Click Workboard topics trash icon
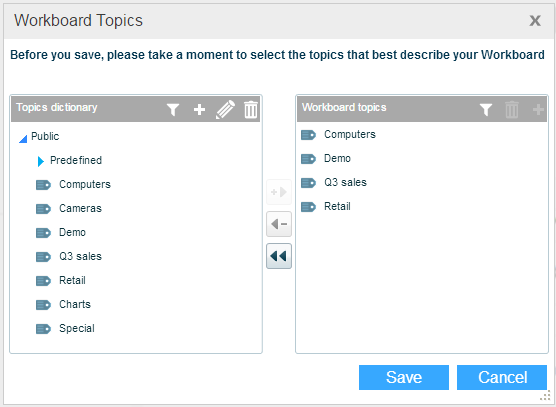This screenshot has height=407, width=556. [512, 109]
